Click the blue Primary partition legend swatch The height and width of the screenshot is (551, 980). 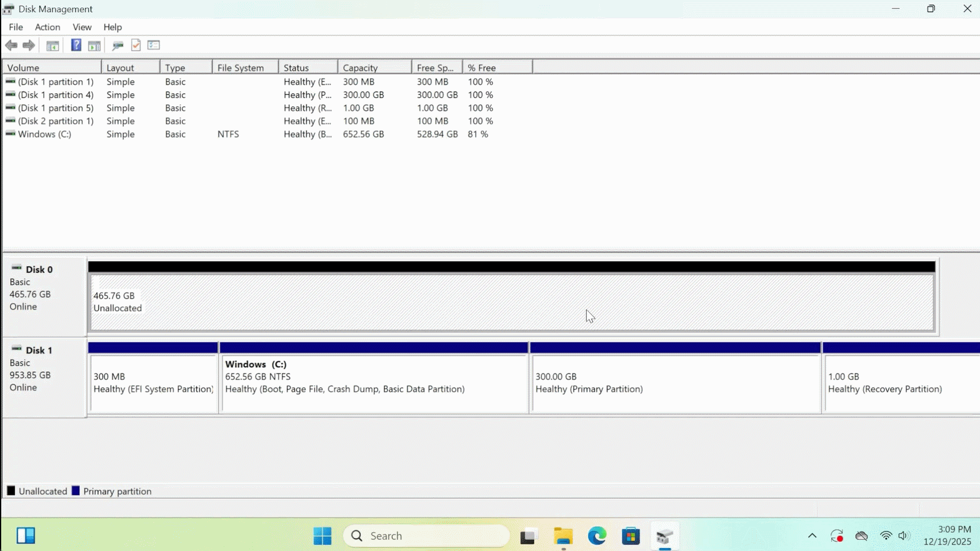tap(76, 491)
